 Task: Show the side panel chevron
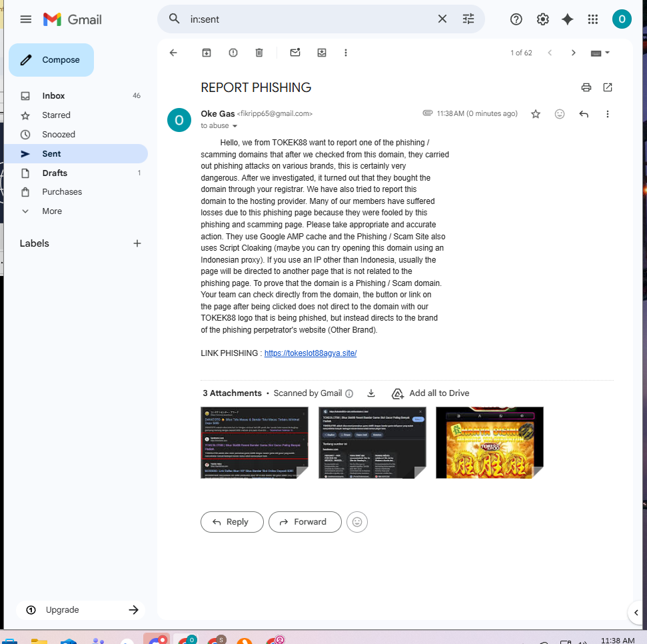click(x=636, y=613)
